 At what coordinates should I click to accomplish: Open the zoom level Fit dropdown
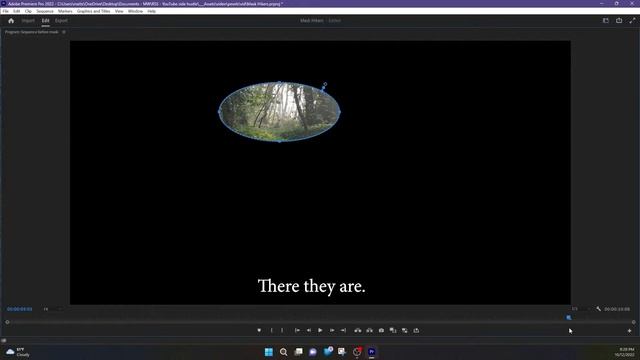[x=53, y=309]
